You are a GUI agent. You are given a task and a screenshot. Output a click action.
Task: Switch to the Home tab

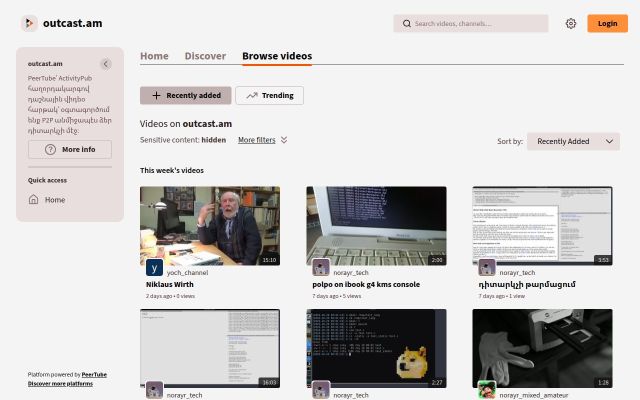coord(154,56)
